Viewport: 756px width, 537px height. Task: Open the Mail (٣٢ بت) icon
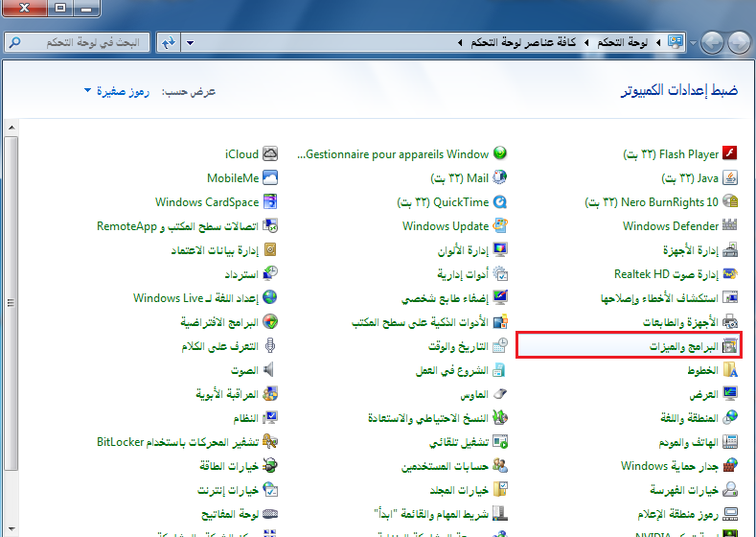[x=499, y=178]
